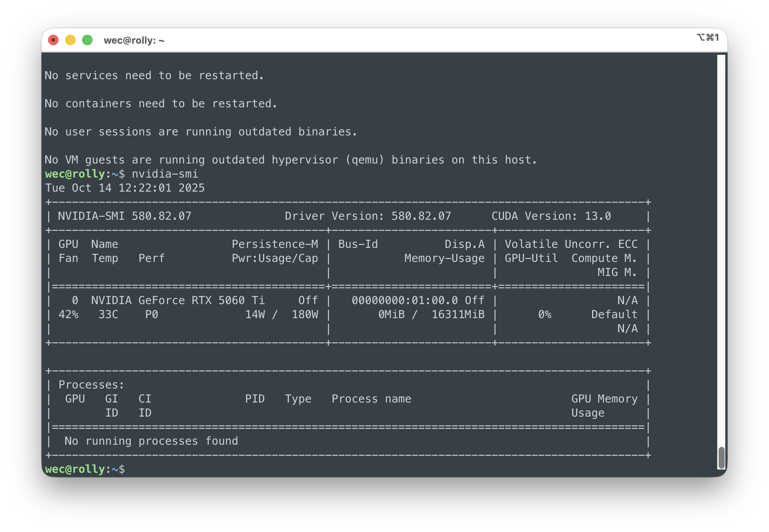Click the CUDA Version 13.0 text
The image size is (769, 532).
tap(551, 216)
